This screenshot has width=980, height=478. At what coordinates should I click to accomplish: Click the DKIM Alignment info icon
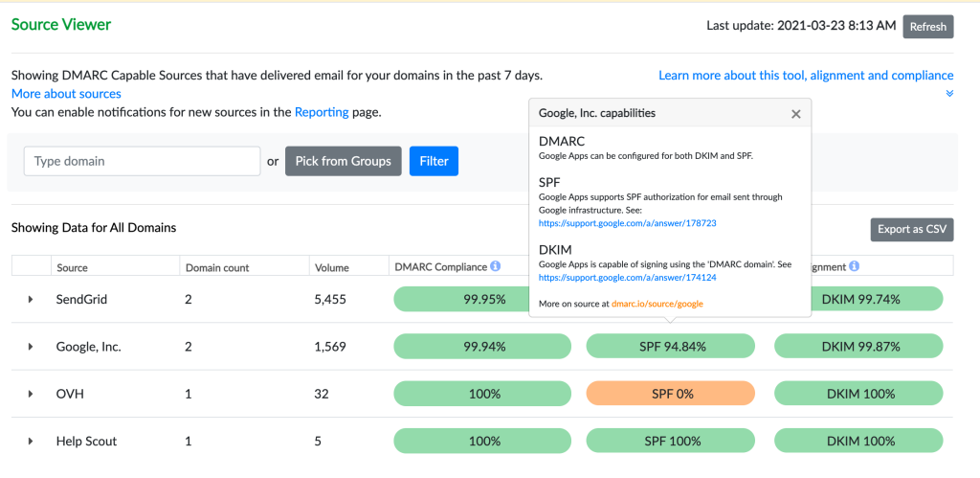pos(855,266)
